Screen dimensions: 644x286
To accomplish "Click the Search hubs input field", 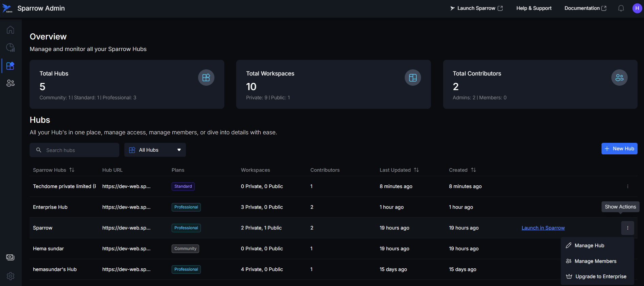I will click(x=78, y=150).
